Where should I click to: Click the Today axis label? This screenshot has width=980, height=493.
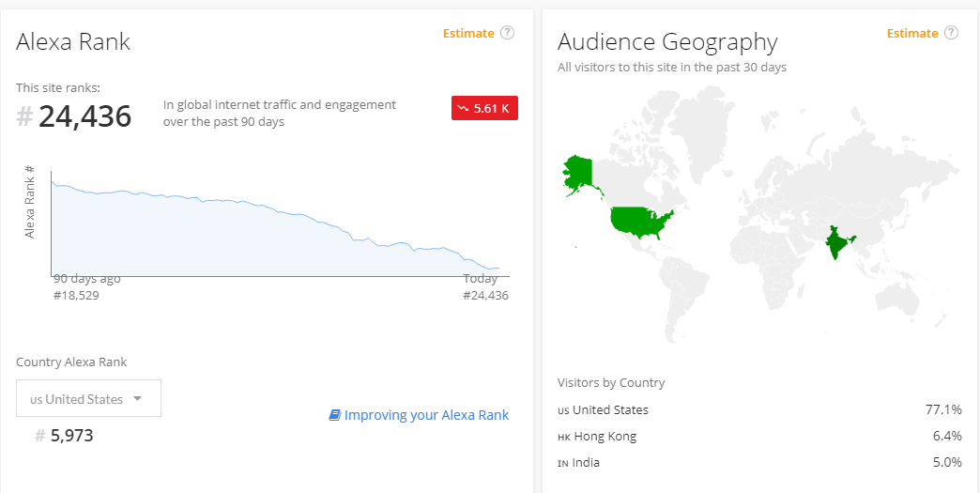(480, 279)
